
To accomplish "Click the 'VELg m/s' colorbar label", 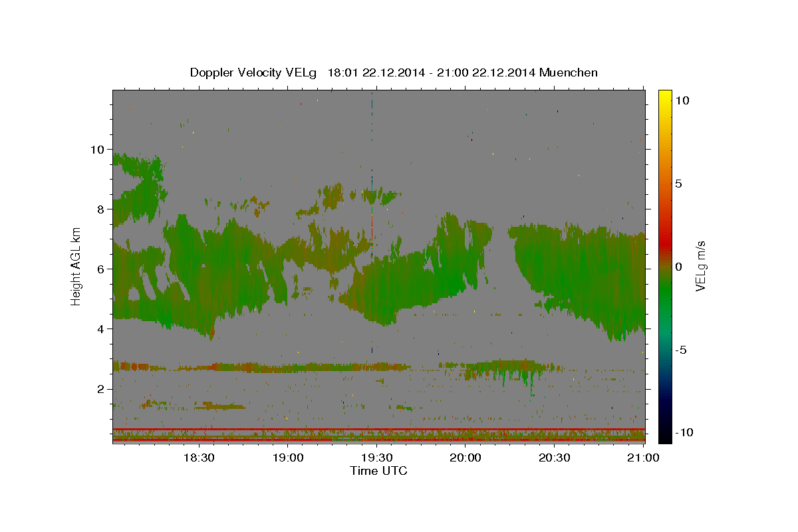I will 701,266.
